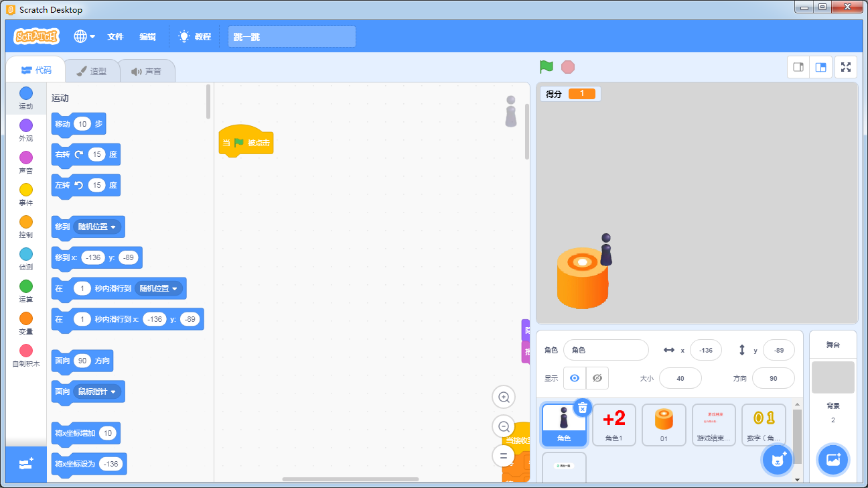Hide the sprite with crossed-eye toggle
The width and height of the screenshot is (868, 488).
(597, 378)
